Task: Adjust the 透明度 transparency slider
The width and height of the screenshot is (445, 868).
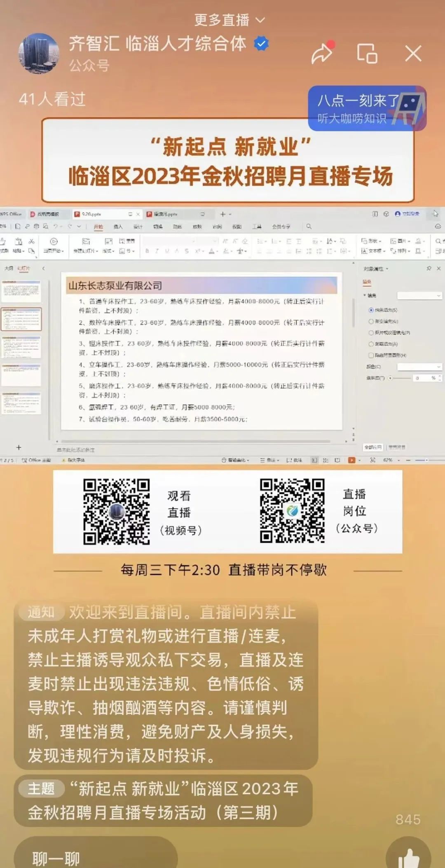Action: pyautogui.click(x=400, y=378)
